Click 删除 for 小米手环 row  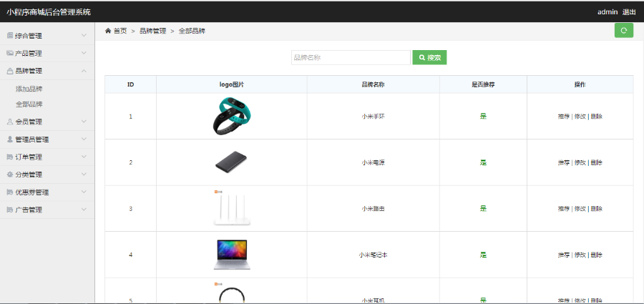tap(596, 117)
